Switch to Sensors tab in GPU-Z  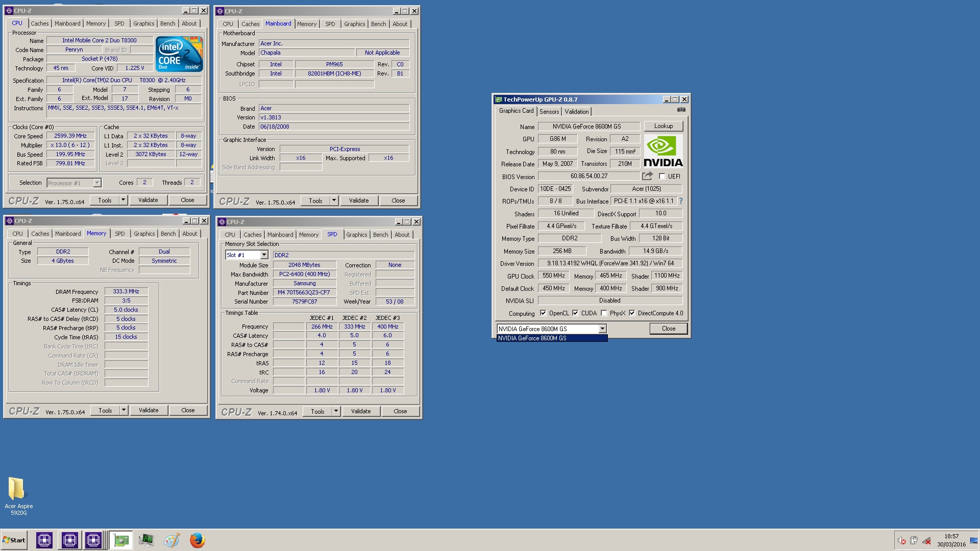(x=549, y=112)
